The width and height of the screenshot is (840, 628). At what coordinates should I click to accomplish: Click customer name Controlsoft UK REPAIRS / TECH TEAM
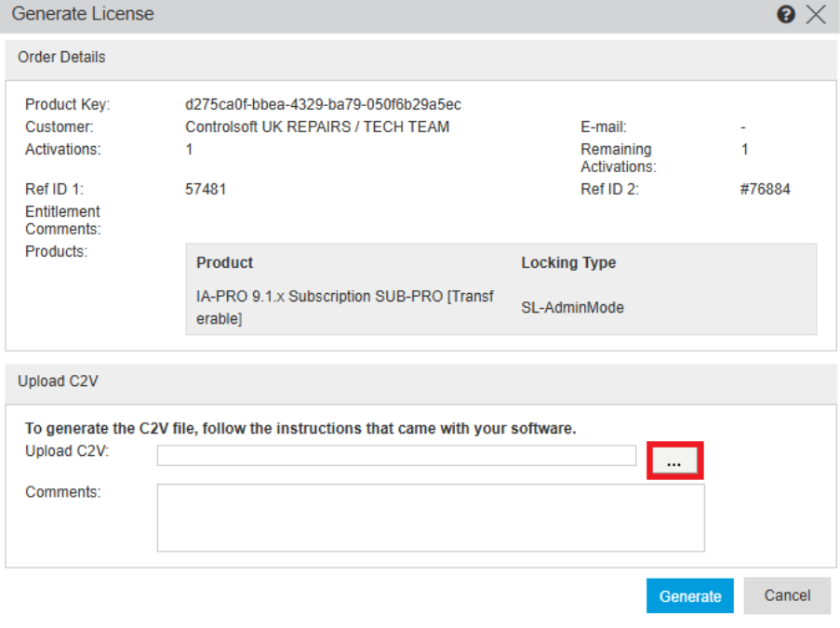pos(317,127)
